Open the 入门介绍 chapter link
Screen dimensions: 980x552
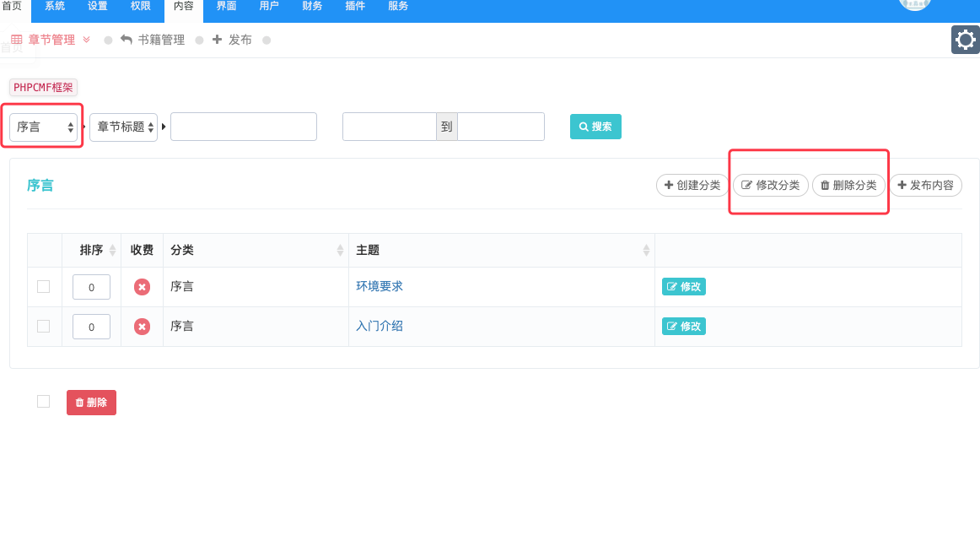pos(380,327)
